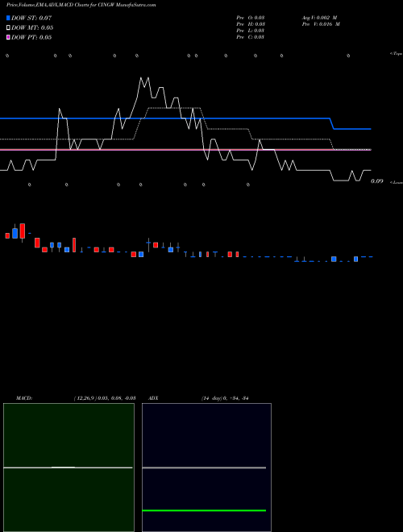Click the tall red candle at volume chart start
Viewport: 403px width, 532px height.
pos(23,231)
